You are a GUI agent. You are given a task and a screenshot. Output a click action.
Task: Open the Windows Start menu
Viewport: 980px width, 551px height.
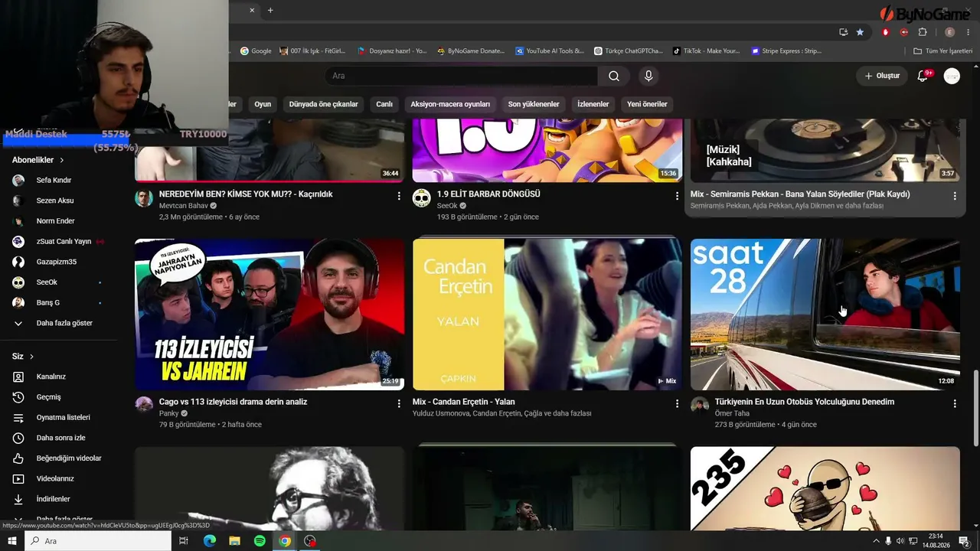[x=12, y=541]
